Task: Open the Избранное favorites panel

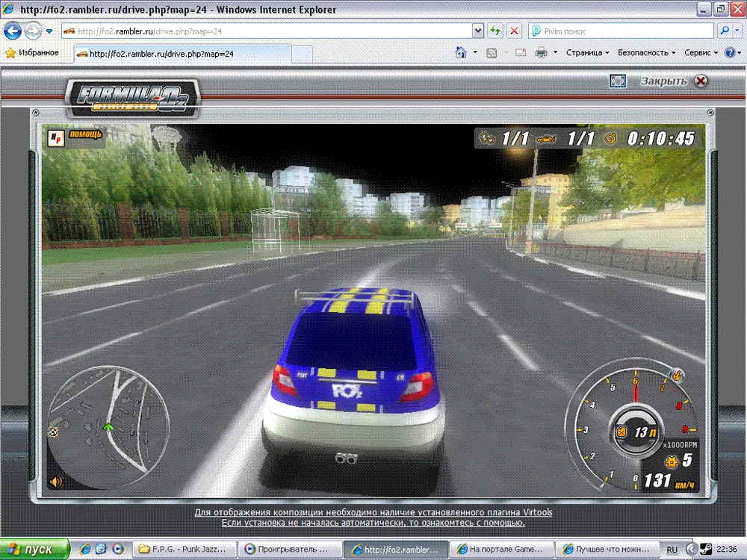Action: (x=31, y=53)
